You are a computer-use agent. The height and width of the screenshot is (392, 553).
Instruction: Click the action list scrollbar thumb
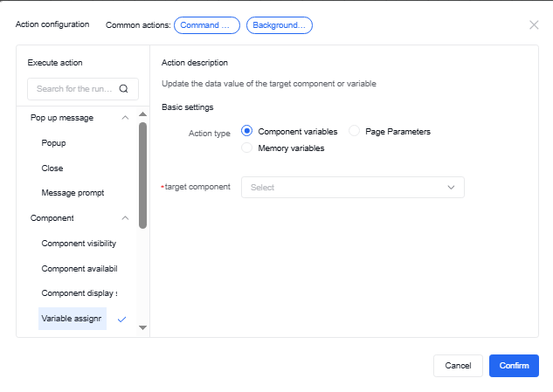tap(142, 175)
